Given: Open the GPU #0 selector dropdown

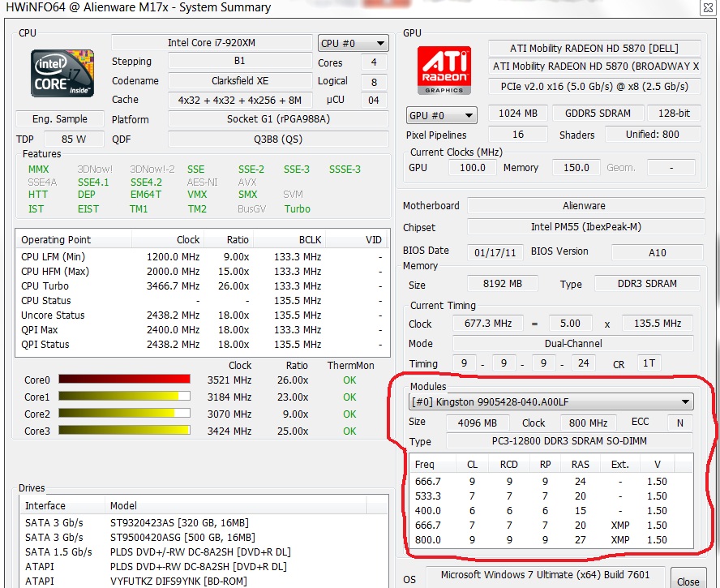Looking at the screenshot, I should pyautogui.click(x=441, y=115).
